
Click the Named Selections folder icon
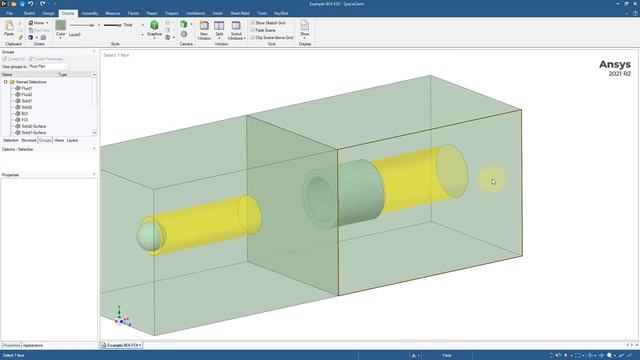(x=12, y=82)
